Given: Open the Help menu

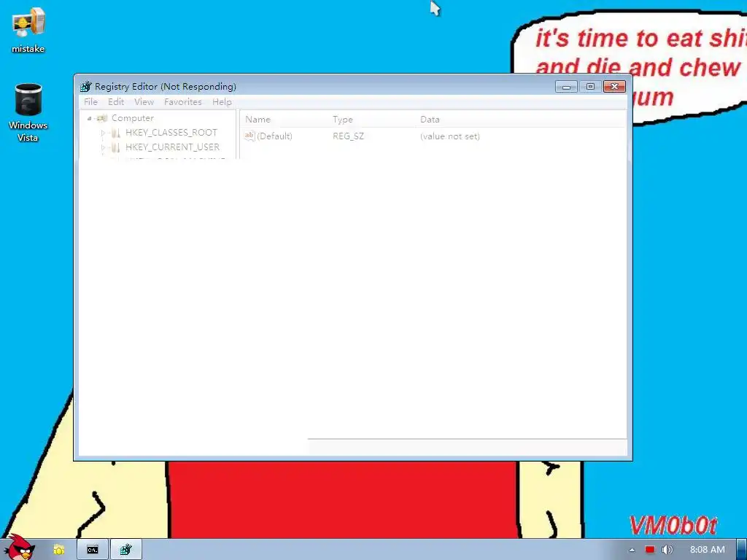Looking at the screenshot, I should 222,102.
